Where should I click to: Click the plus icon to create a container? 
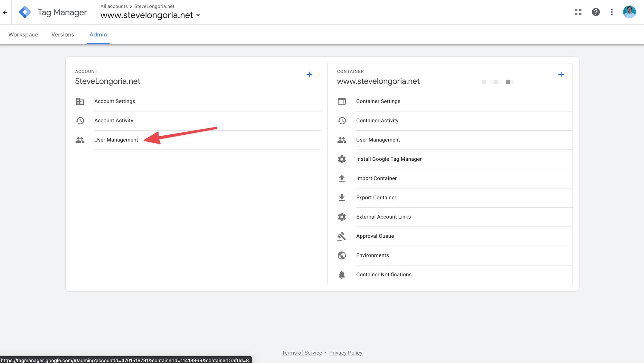tap(561, 75)
